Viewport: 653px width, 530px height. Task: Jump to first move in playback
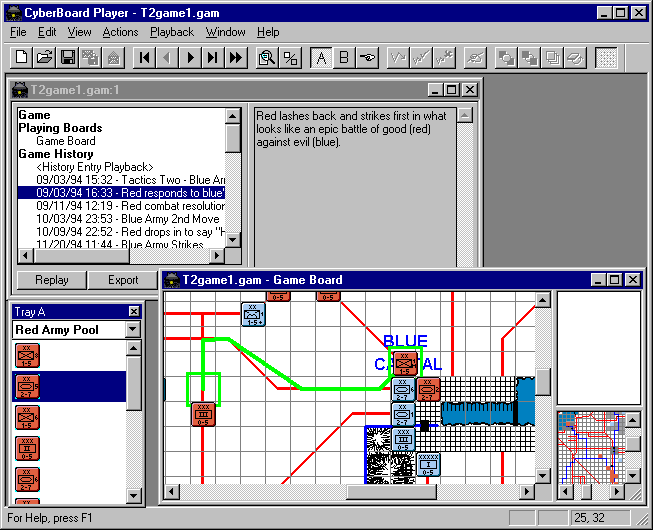point(144,57)
